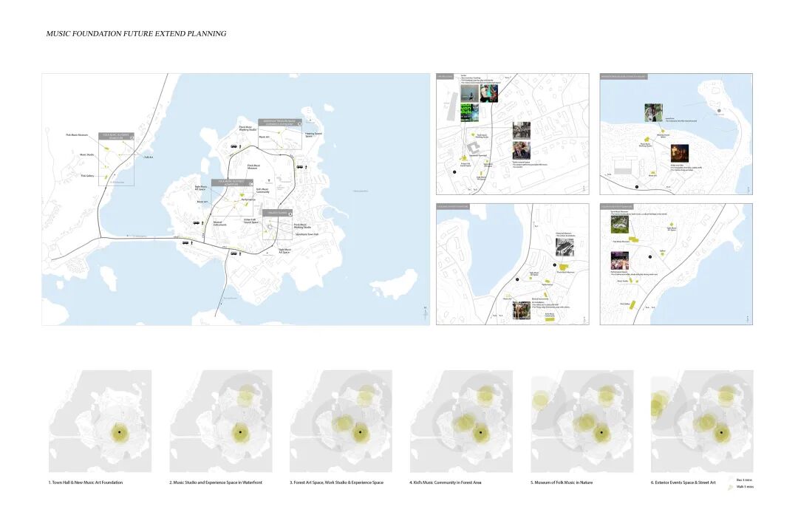Click the aerial green building photo
This screenshot has height=532, width=798.
620,223
